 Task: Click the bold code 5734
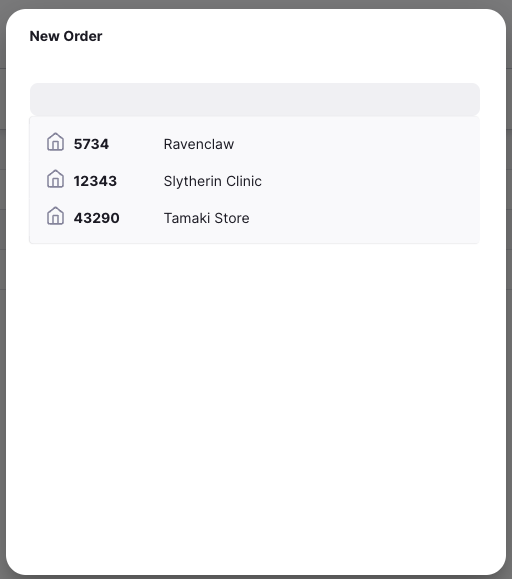click(91, 144)
